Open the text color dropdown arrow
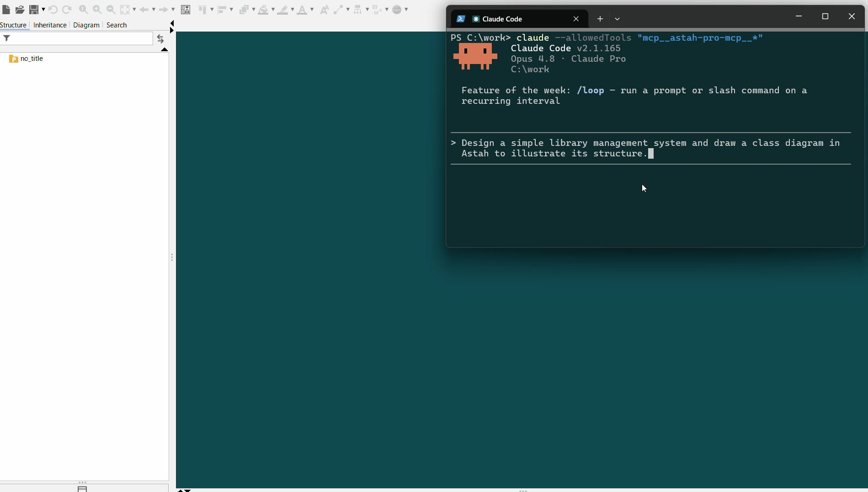The height and width of the screenshot is (492, 868). tap(312, 9)
